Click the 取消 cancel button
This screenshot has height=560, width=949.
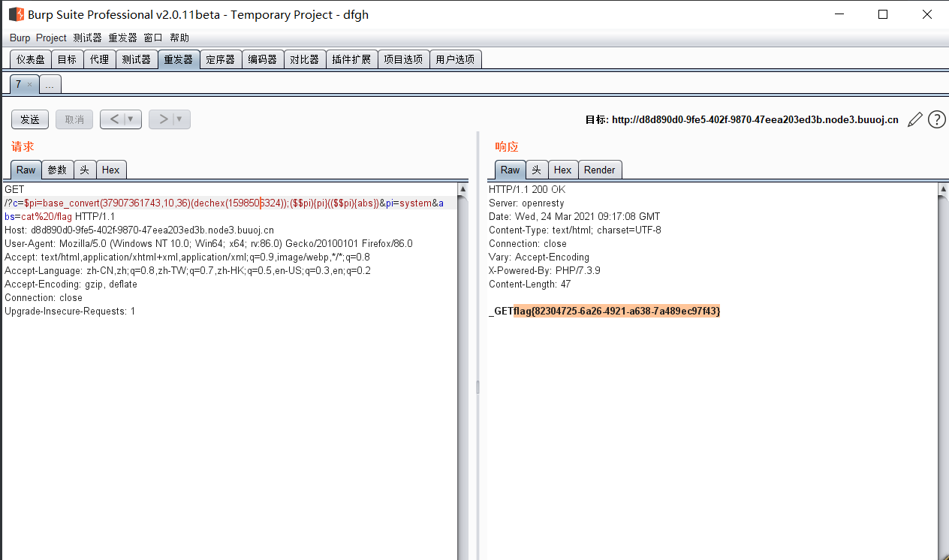click(74, 119)
